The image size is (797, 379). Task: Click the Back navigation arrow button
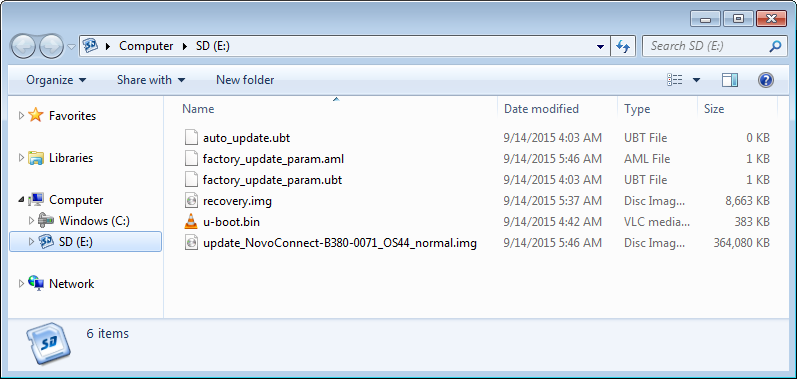click(22, 47)
